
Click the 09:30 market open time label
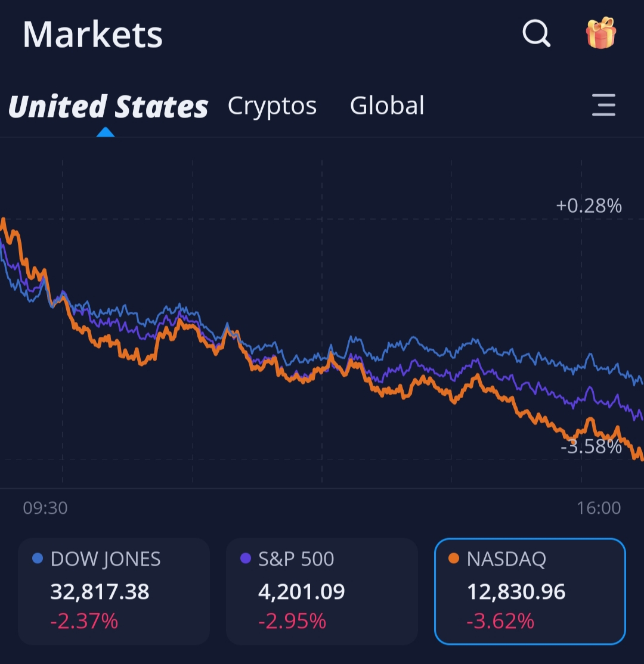tap(45, 508)
